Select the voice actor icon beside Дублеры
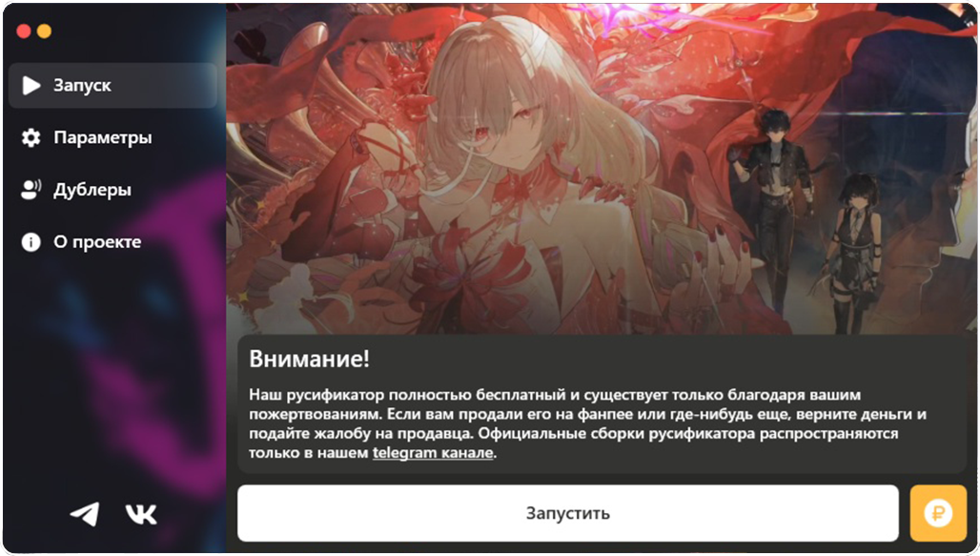The height and width of the screenshot is (556, 980). [x=31, y=190]
